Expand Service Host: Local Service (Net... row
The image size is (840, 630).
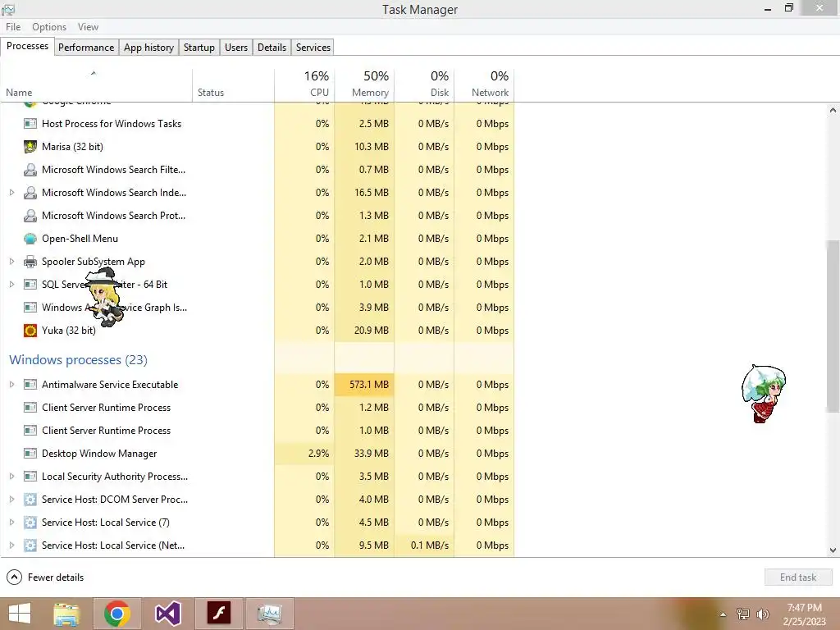11,546
